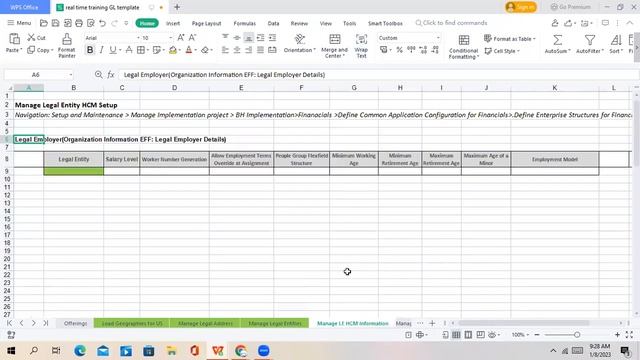Click the Paste icon
Screen dimensions: 640x360
coord(14,39)
